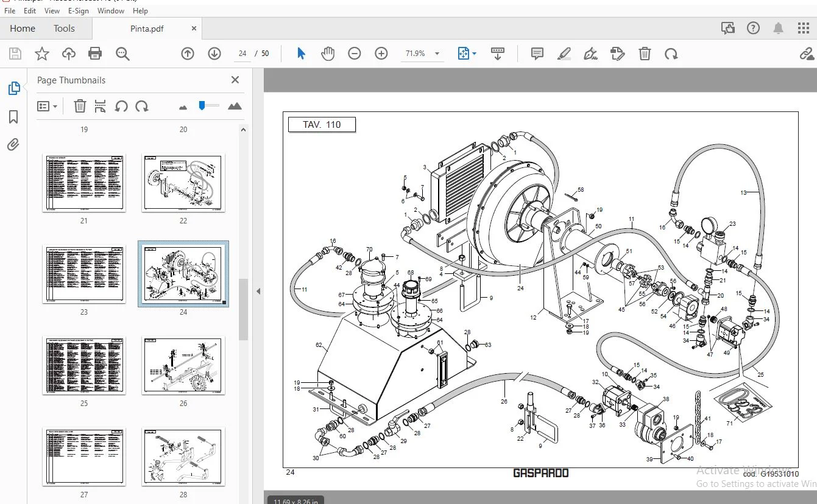Select page 21 thumbnail

pyautogui.click(x=84, y=183)
